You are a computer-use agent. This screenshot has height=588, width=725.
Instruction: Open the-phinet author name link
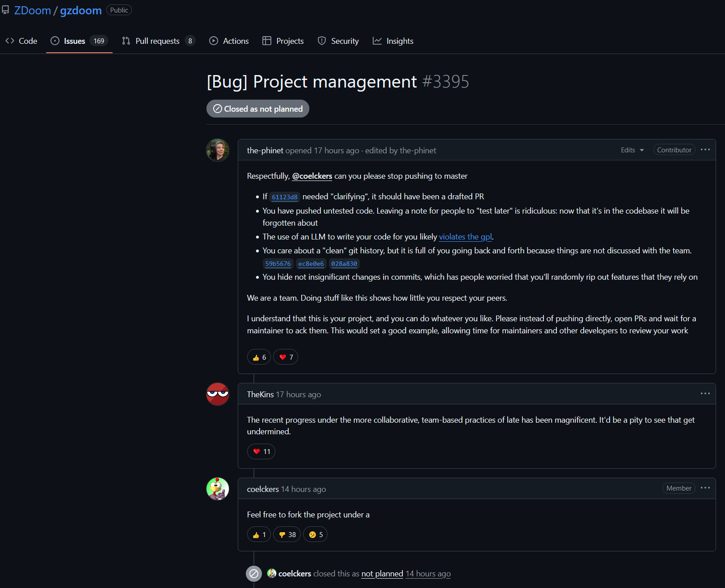265,151
